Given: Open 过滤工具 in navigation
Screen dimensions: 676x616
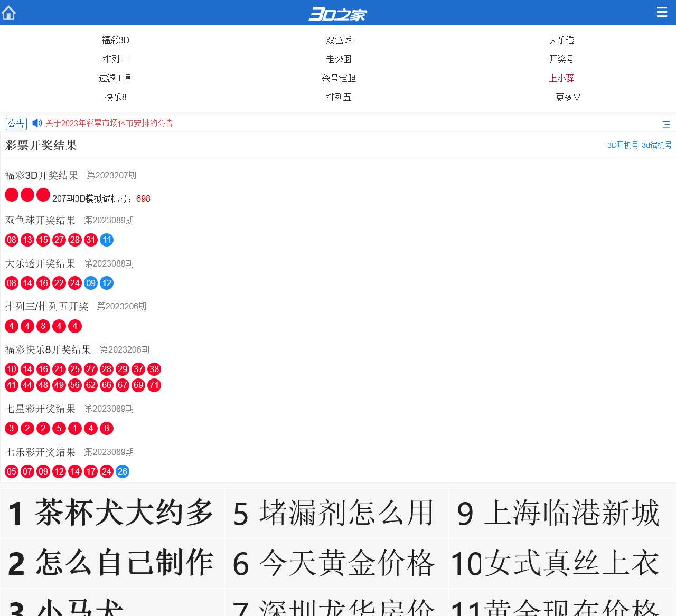Looking at the screenshot, I should click(x=116, y=78).
